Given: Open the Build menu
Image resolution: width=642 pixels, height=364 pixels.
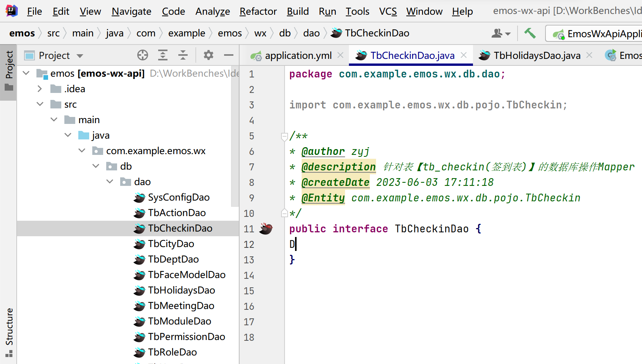Looking at the screenshot, I should [298, 11].
